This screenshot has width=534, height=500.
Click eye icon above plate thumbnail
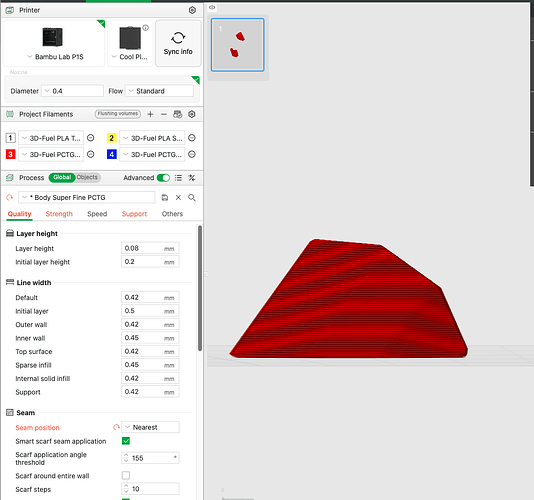(212, 7)
